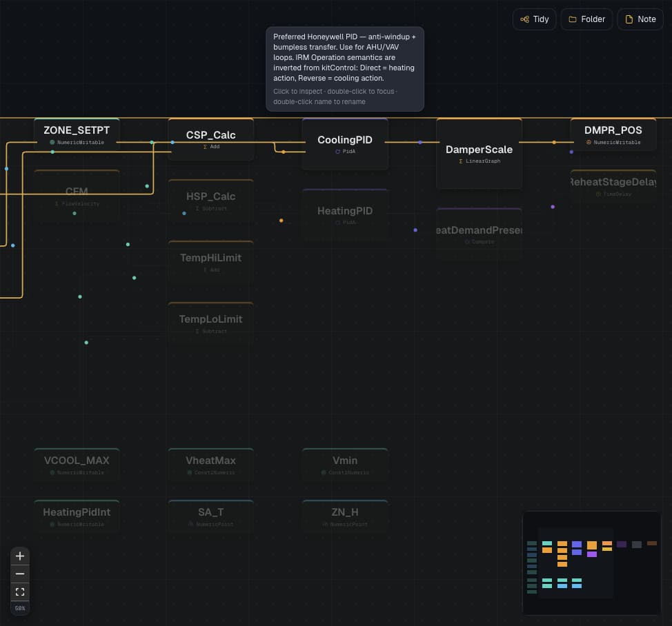Select the dimmed HeatingPID node
The height and width of the screenshot is (626, 672).
[345, 214]
